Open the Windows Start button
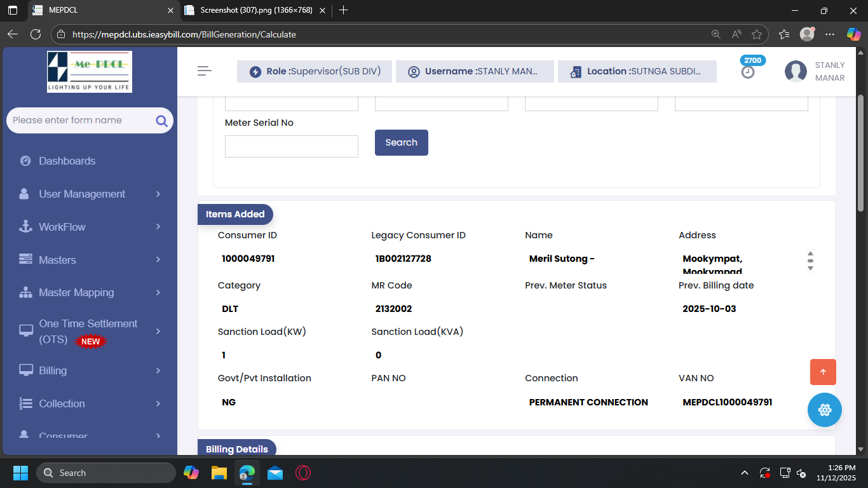868x488 pixels. [x=20, y=473]
